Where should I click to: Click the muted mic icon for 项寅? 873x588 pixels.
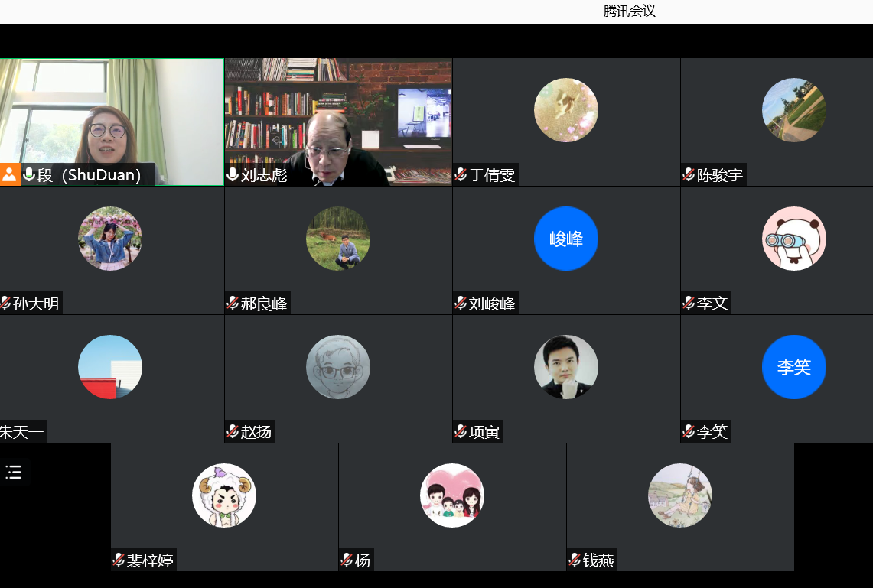pyautogui.click(x=461, y=432)
